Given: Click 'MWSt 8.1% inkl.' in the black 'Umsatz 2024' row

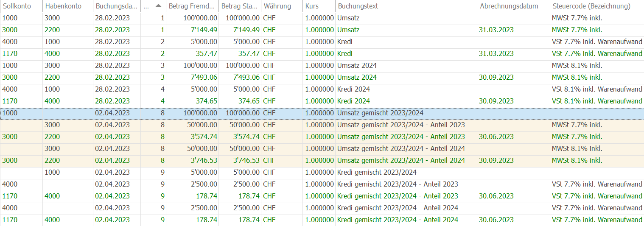Looking at the screenshot, I should click(577, 65).
